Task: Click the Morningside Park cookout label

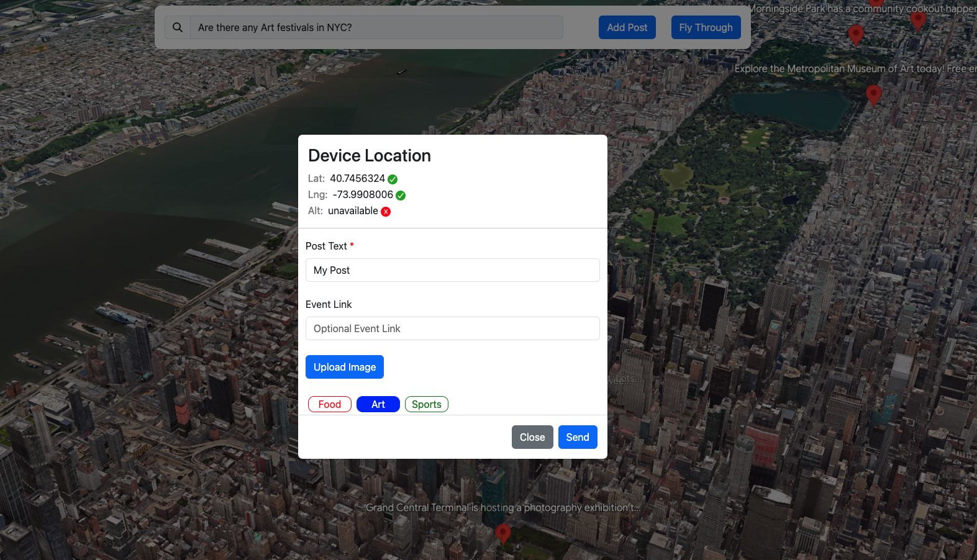Action: point(862,9)
